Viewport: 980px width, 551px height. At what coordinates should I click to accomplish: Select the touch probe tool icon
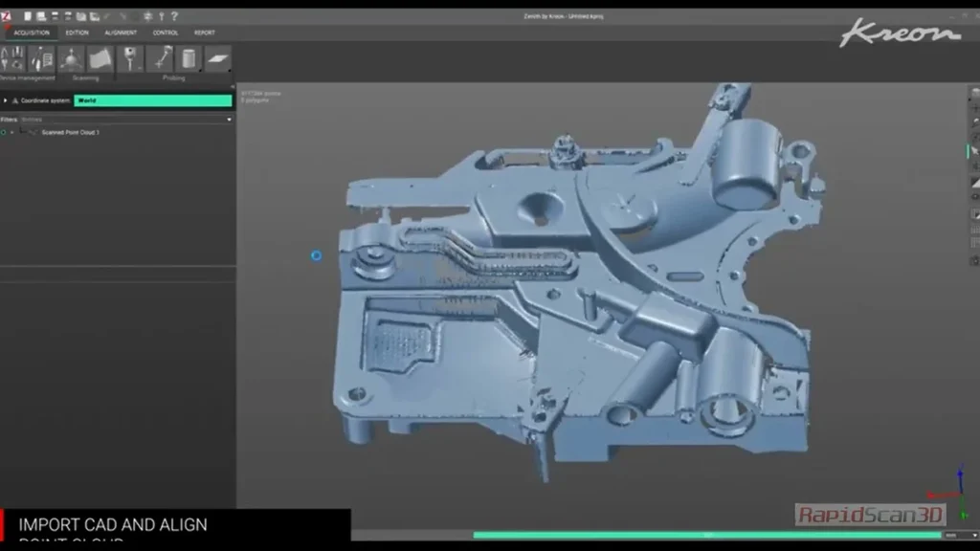click(130, 59)
